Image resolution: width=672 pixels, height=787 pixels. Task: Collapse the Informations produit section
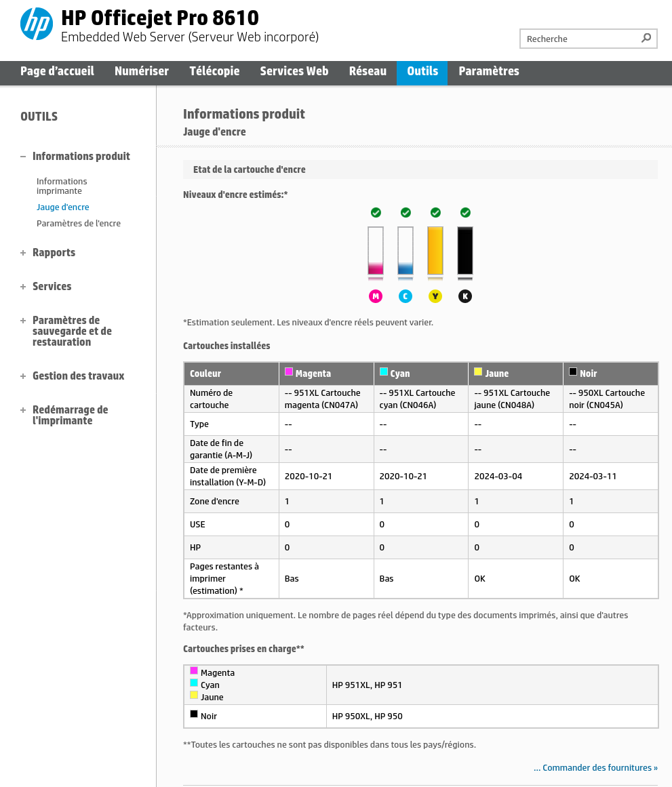23,157
